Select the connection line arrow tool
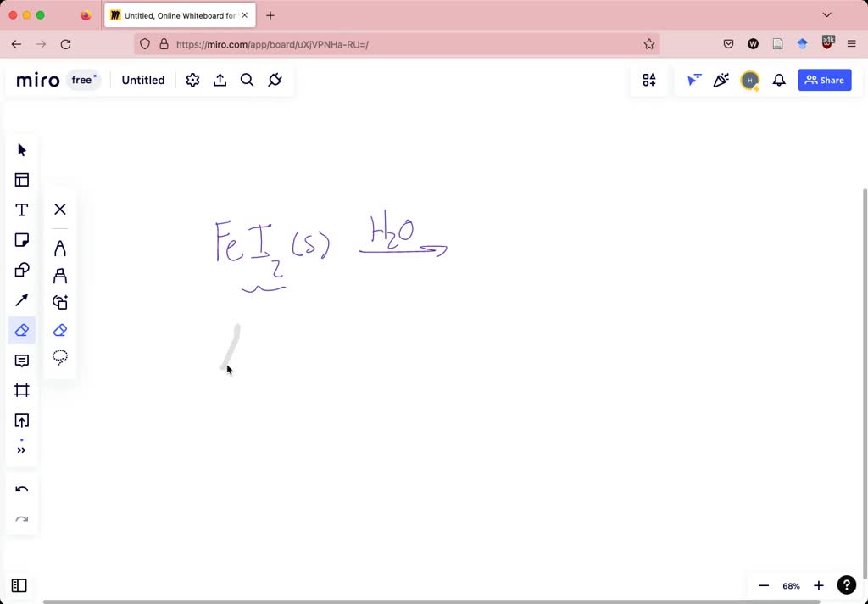868x604 pixels. pyautogui.click(x=21, y=299)
